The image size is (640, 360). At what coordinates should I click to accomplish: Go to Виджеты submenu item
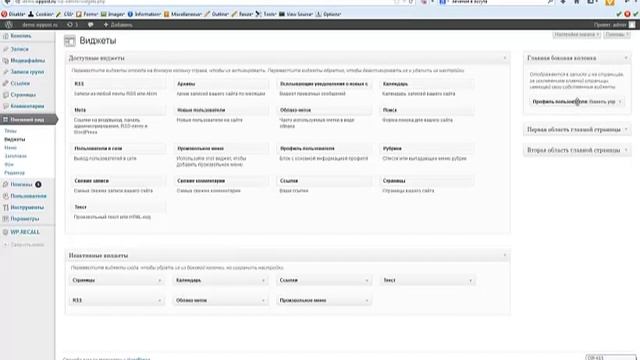[15, 139]
